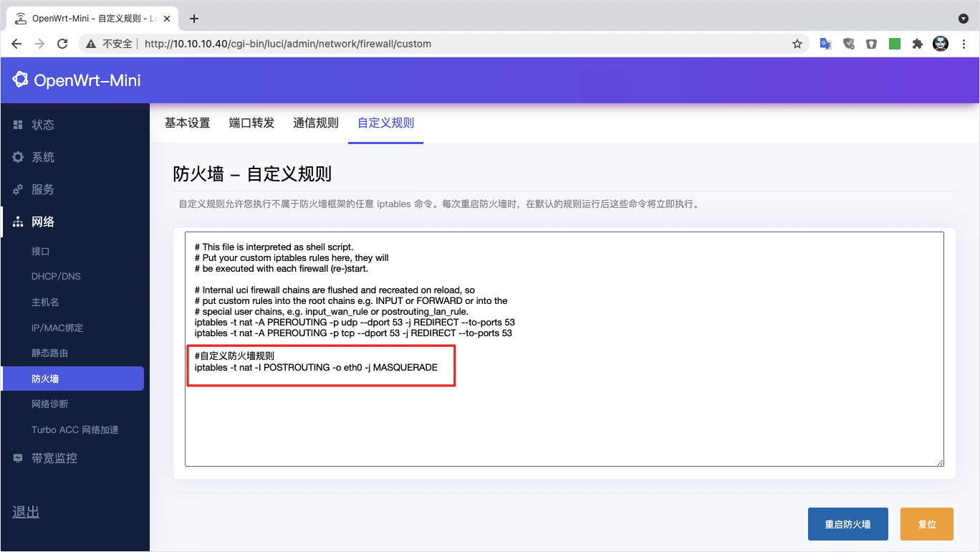This screenshot has height=552, width=980.
Task: Click the browser address bar URL
Action: click(x=288, y=44)
